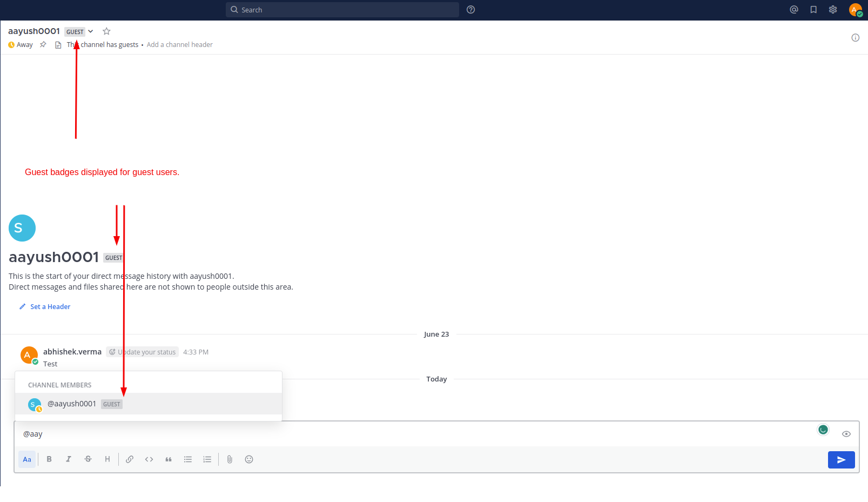The width and height of the screenshot is (868, 502).
Task: Click inside the Search field
Action: (342, 9)
